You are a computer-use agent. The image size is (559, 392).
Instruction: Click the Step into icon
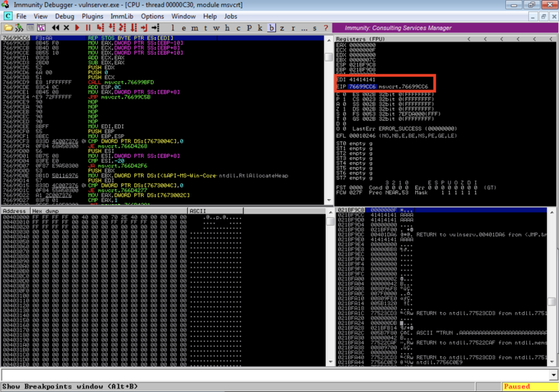[100, 28]
